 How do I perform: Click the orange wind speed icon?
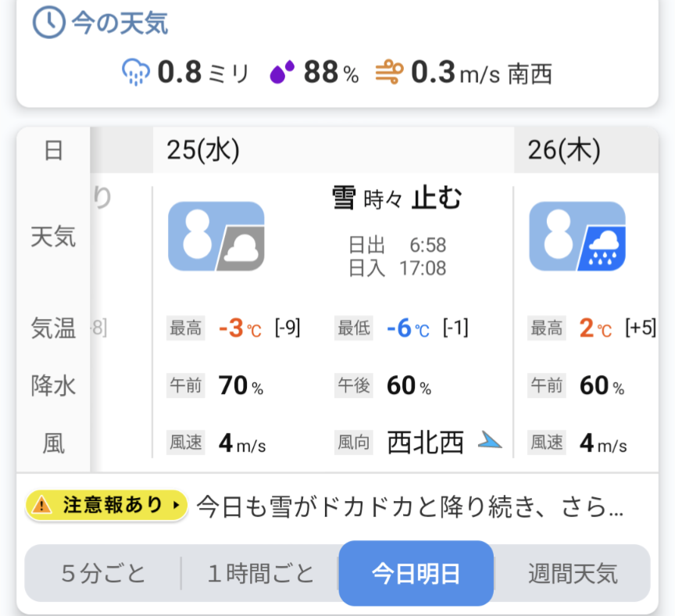coord(389,72)
